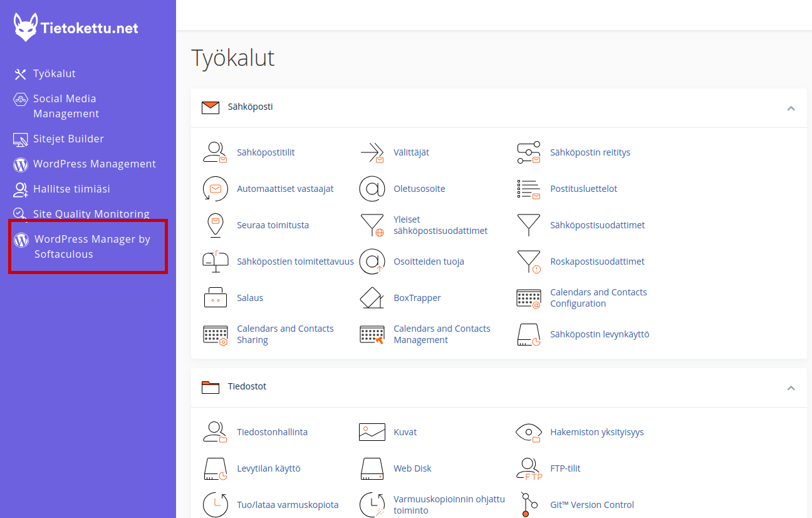Click Tuo/lataa varmuuskopiota clock icon
Viewport: 812px width, 518px height.
[x=215, y=505]
